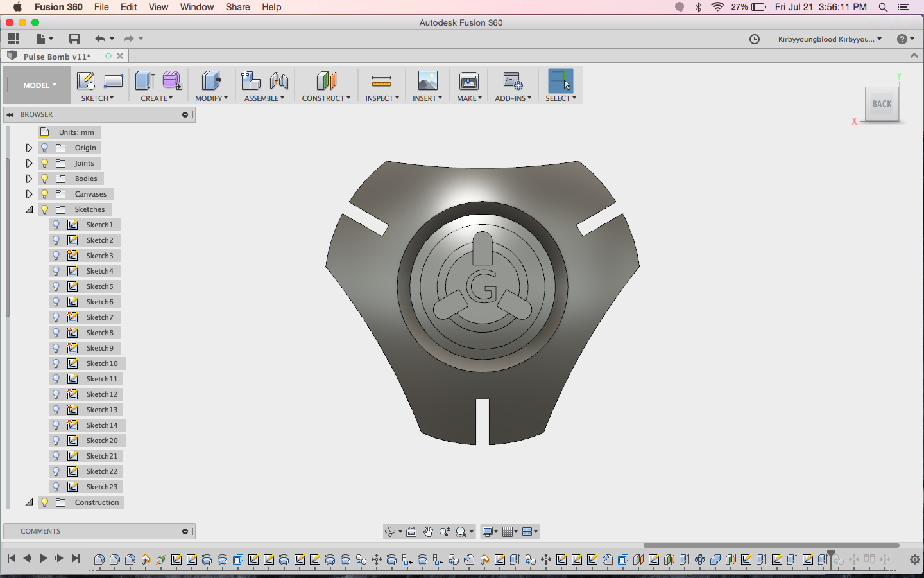Image resolution: width=924 pixels, height=578 pixels.
Task: Open timeline settings gear icon
Action: [915, 559]
